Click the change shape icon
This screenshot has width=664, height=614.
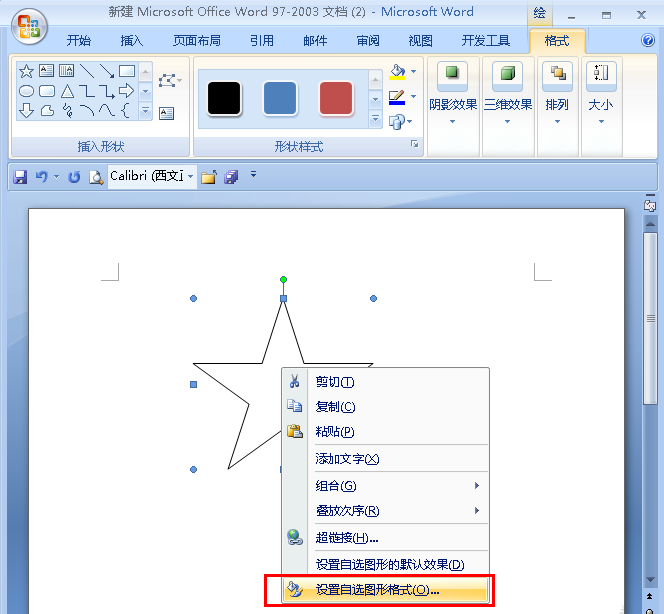(397, 122)
